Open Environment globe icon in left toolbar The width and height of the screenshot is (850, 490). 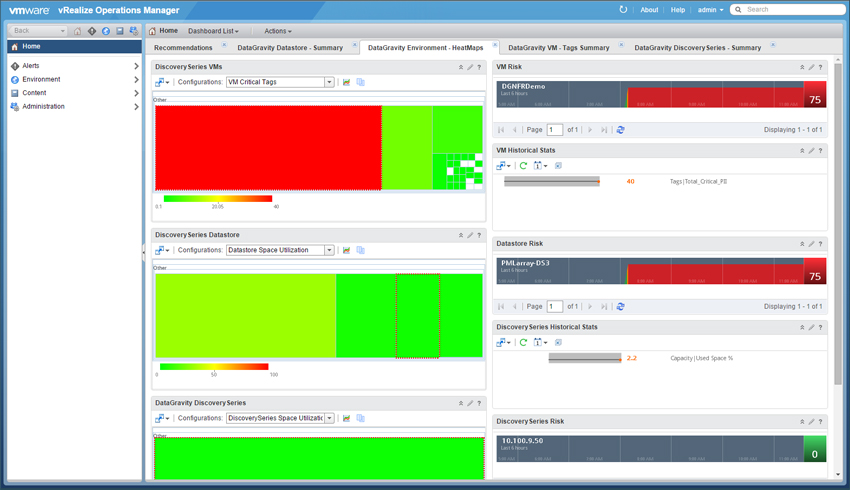point(106,31)
